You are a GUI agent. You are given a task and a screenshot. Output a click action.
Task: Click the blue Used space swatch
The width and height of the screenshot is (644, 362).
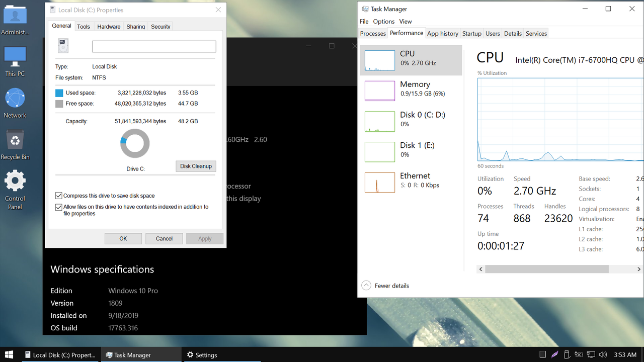59,93
